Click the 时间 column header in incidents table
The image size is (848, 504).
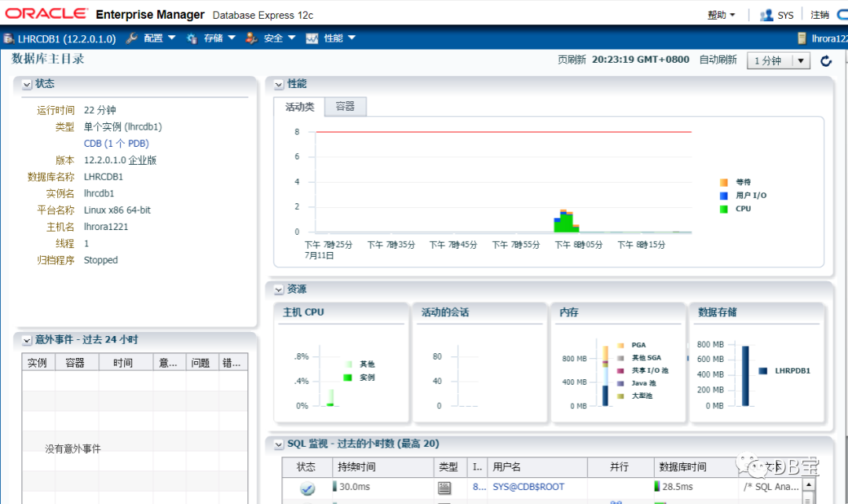(126, 363)
